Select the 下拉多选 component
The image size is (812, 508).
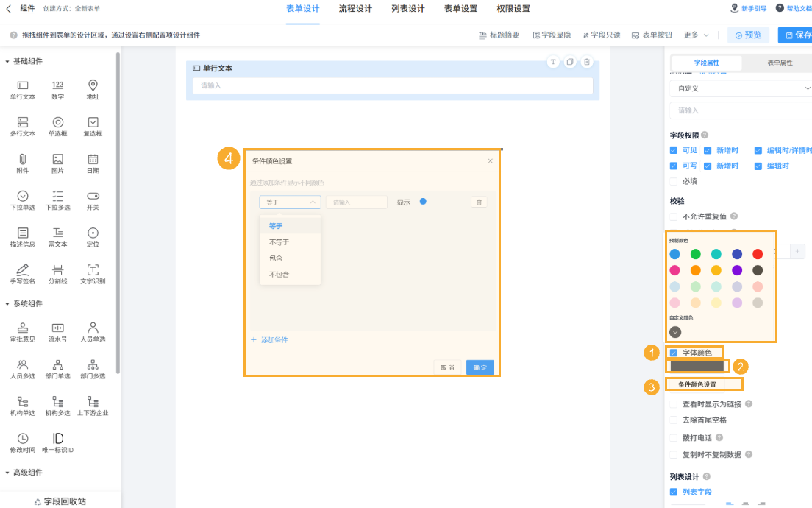click(58, 200)
